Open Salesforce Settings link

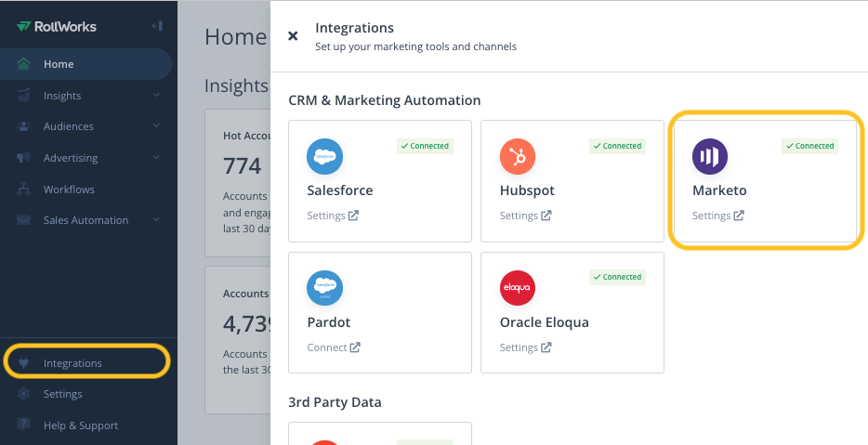(333, 216)
